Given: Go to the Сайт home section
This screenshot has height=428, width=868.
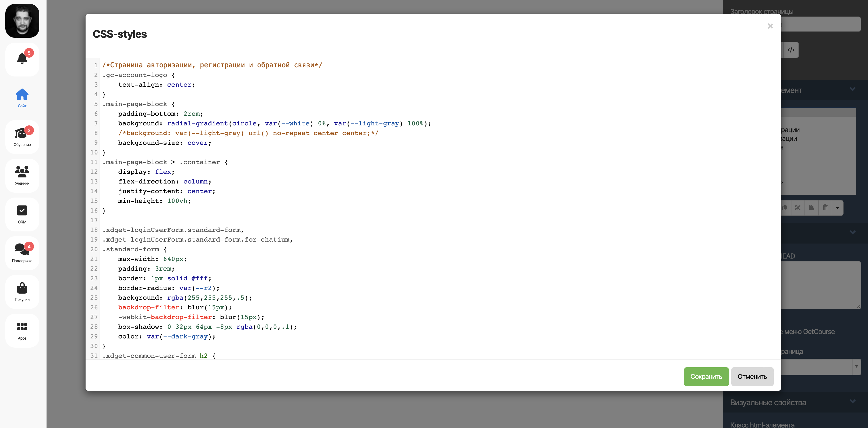Looking at the screenshot, I should tap(22, 98).
